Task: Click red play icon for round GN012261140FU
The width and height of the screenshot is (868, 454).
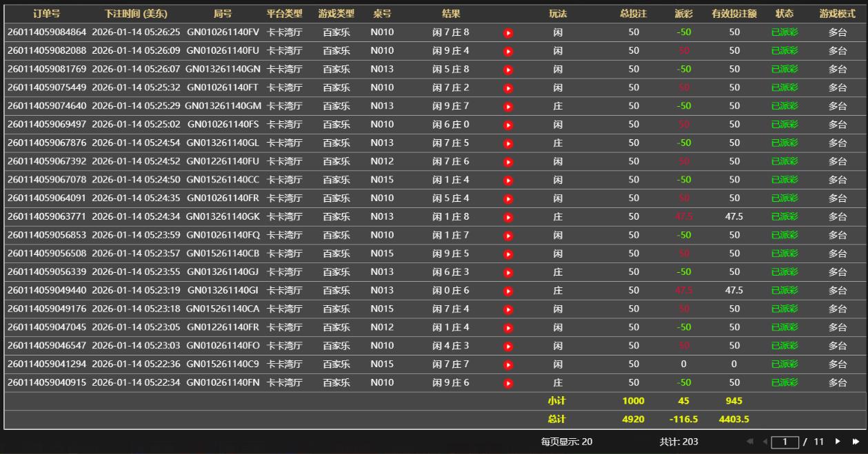Action: (508, 161)
